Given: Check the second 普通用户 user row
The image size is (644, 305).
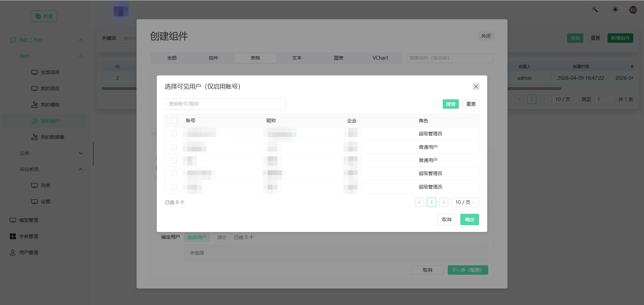Looking at the screenshot, I should [x=174, y=160].
